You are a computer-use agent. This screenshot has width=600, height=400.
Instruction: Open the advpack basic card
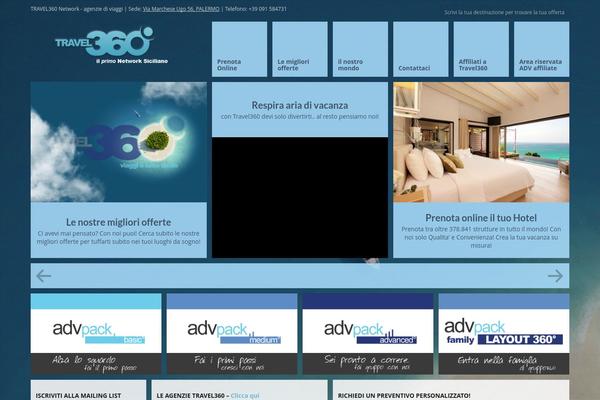[x=96, y=334]
